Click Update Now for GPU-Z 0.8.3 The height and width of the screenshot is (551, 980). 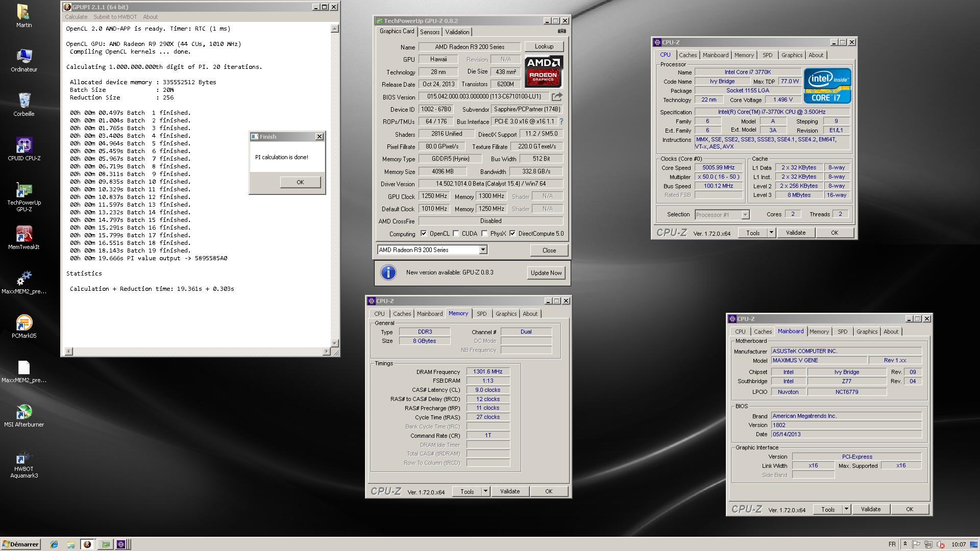546,273
